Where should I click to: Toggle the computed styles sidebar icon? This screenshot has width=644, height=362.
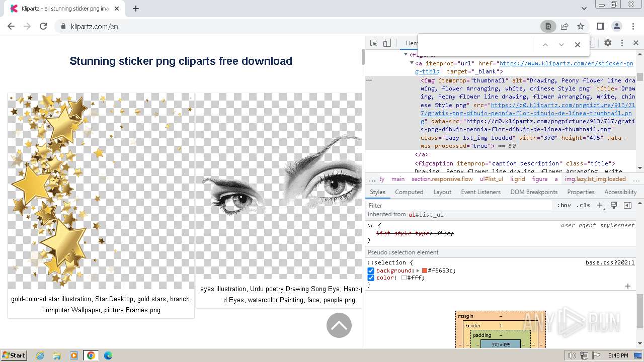pyautogui.click(x=627, y=205)
